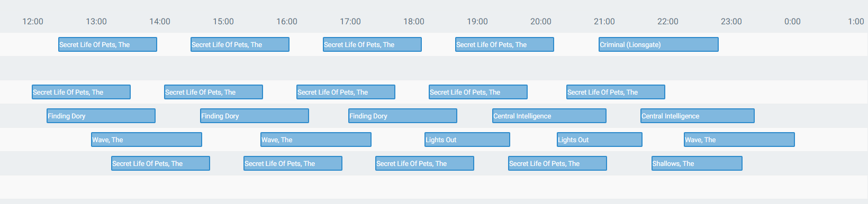
Task: Open the middle Wave, The showing
Action: coord(316,140)
